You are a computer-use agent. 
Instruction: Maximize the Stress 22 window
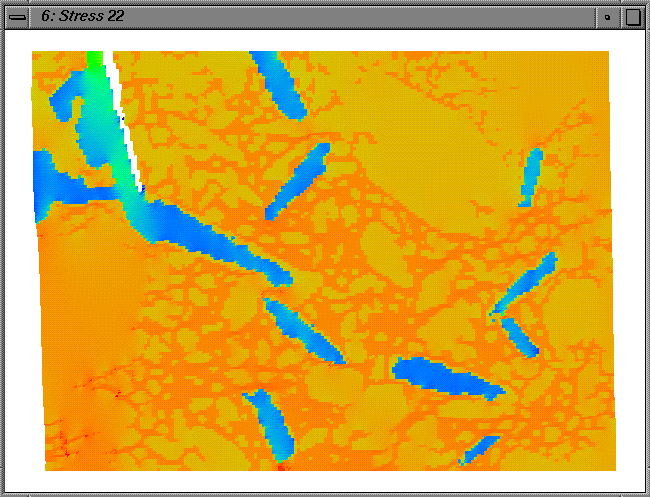633,17
